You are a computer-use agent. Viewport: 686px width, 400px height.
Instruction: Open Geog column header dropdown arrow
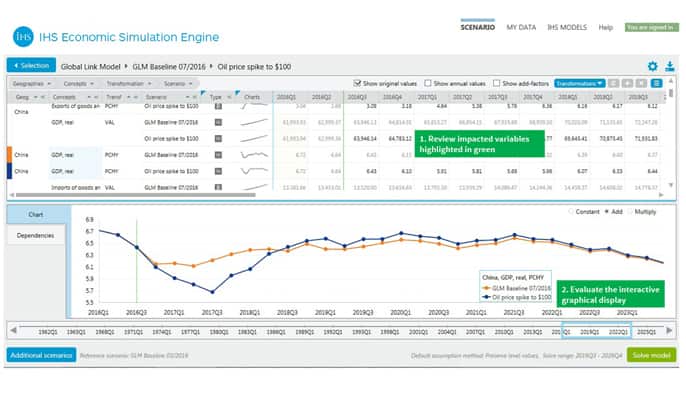pos(36,97)
